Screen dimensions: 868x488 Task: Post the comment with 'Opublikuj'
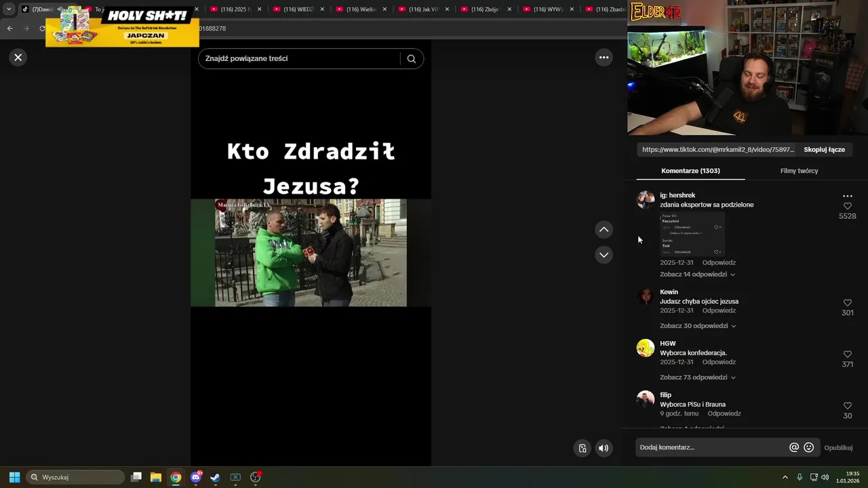(x=838, y=448)
